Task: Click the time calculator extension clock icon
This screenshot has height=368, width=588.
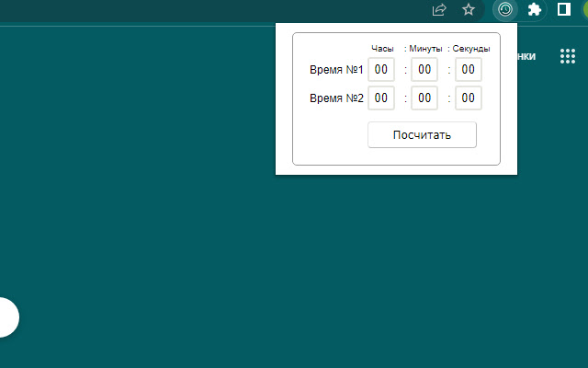Action: [x=505, y=9]
